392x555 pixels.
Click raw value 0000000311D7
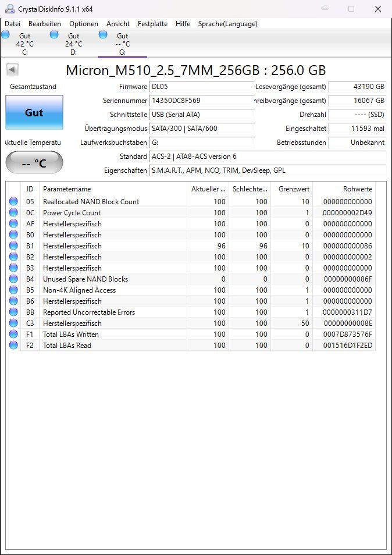(347, 312)
